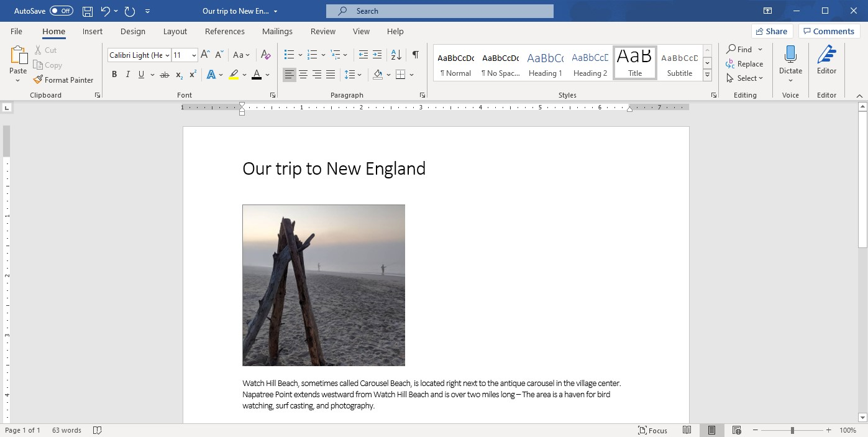Switch to Web Layout view icon
The height and width of the screenshot is (437, 868).
click(736, 430)
